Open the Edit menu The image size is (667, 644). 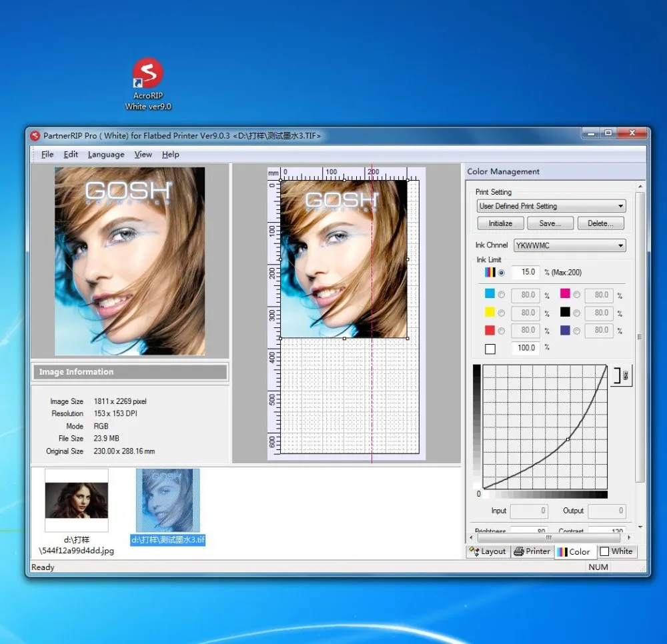tap(71, 154)
